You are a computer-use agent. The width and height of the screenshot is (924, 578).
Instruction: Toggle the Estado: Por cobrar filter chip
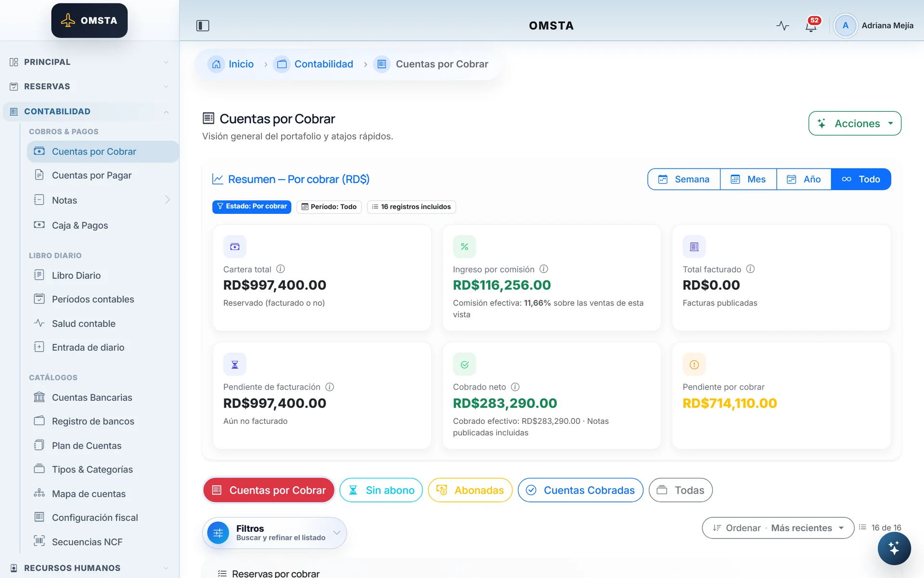(252, 207)
